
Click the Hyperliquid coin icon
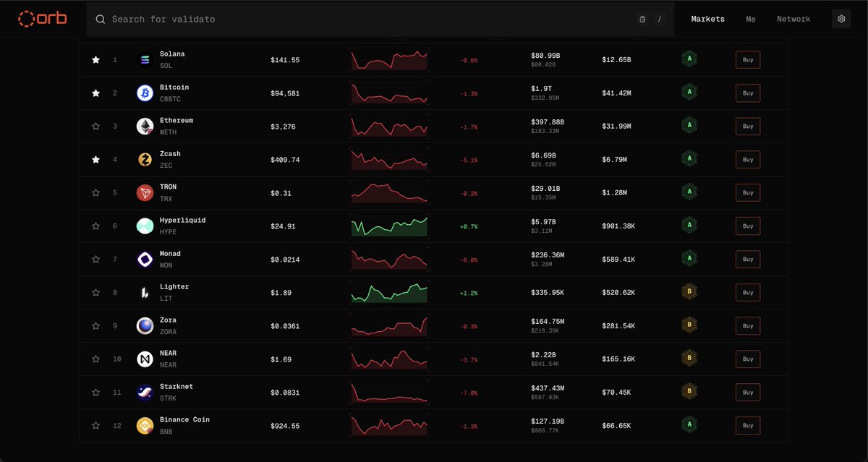tap(145, 226)
